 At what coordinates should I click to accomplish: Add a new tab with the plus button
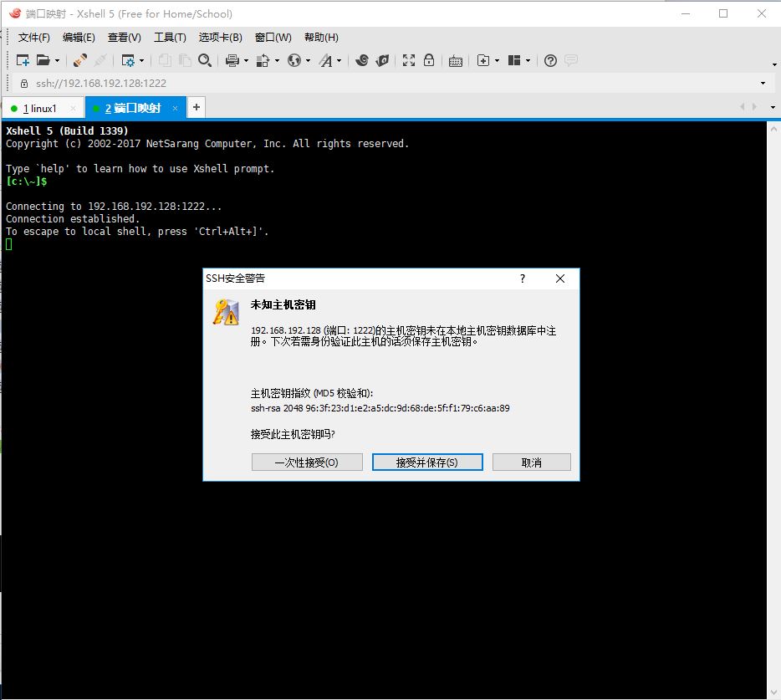(x=197, y=107)
